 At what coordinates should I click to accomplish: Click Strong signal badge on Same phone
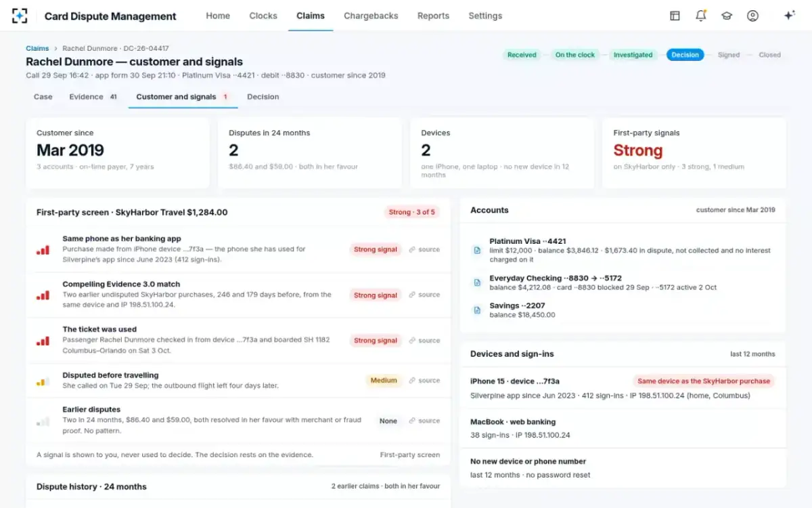(376, 249)
